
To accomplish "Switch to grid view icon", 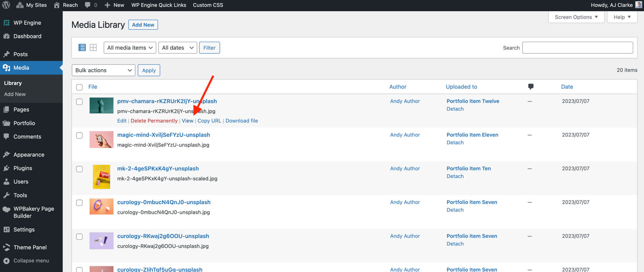I will point(93,48).
